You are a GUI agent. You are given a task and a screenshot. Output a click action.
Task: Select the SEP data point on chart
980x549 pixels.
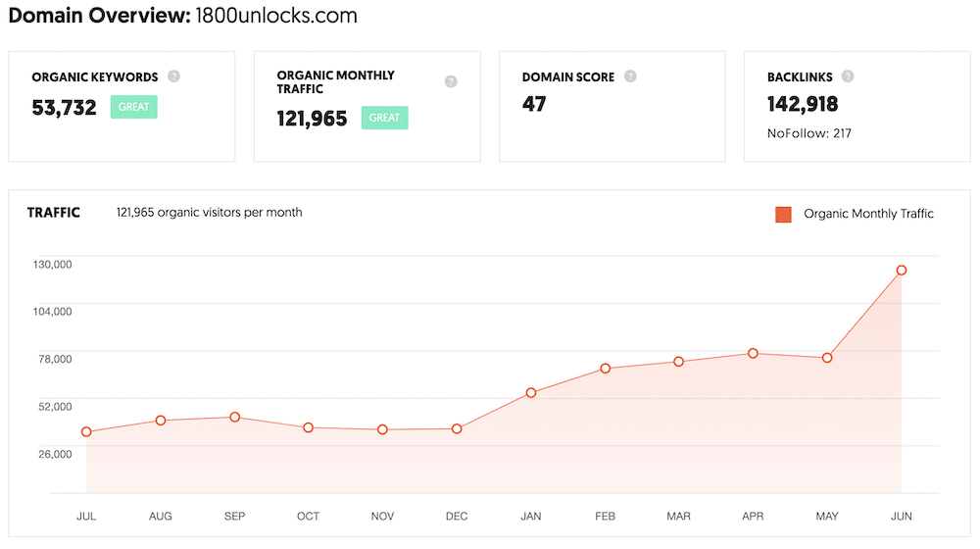(235, 417)
